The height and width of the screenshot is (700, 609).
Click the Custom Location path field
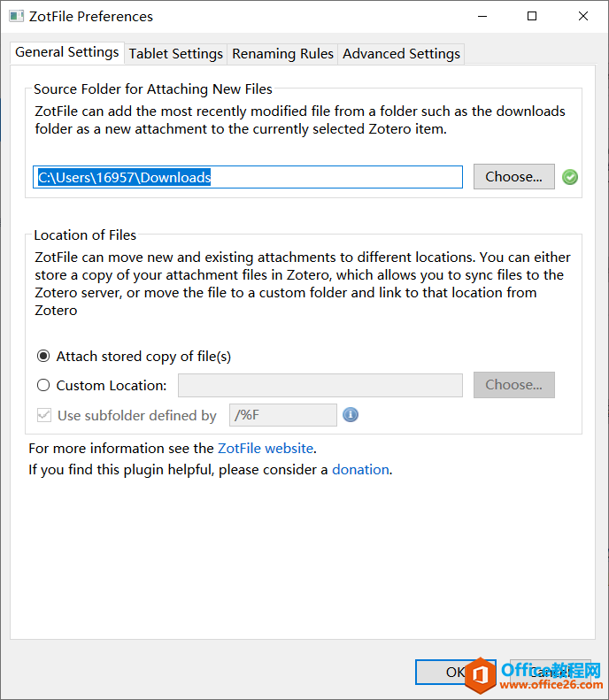click(320, 385)
